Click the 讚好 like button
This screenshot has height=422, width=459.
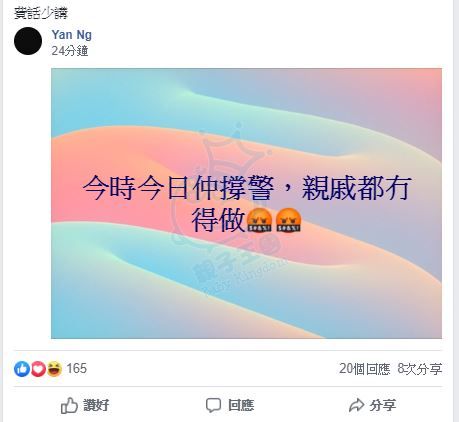pos(85,405)
